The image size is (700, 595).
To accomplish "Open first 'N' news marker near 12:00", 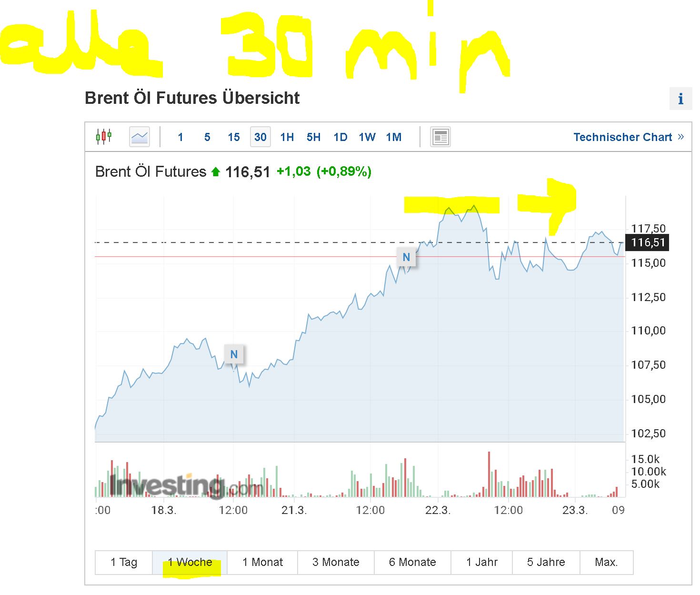I will 234,354.
